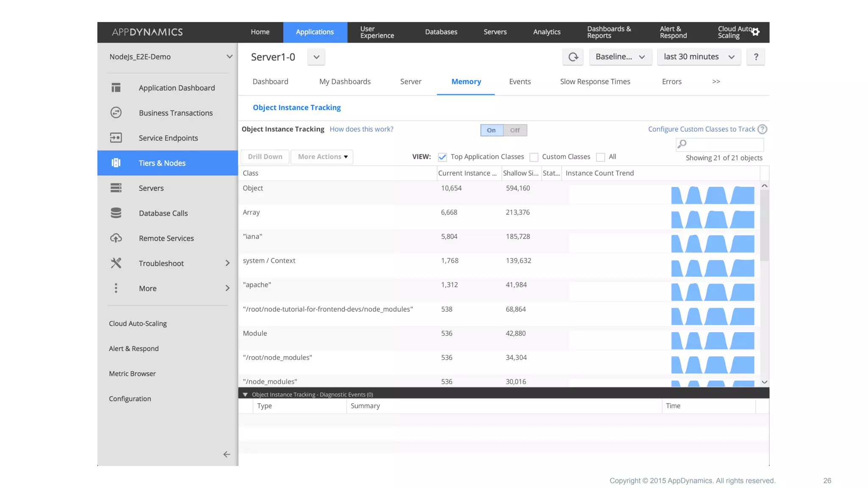Click the search magnifier icon

(x=682, y=144)
